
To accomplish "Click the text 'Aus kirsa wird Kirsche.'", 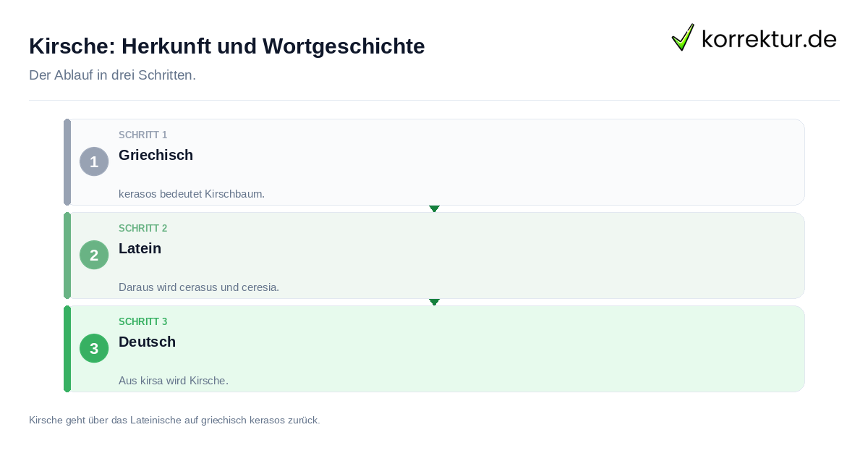I will coord(174,381).
